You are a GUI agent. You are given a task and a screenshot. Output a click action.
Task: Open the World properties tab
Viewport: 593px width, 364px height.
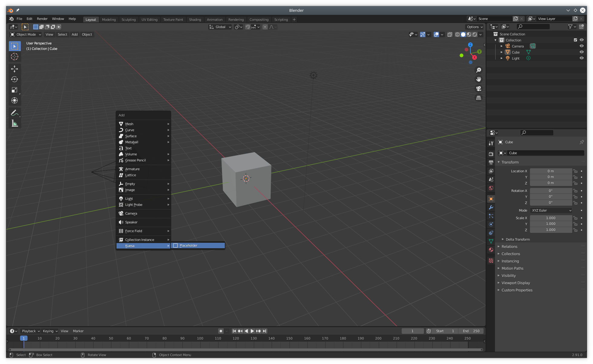tap(491, 188)
